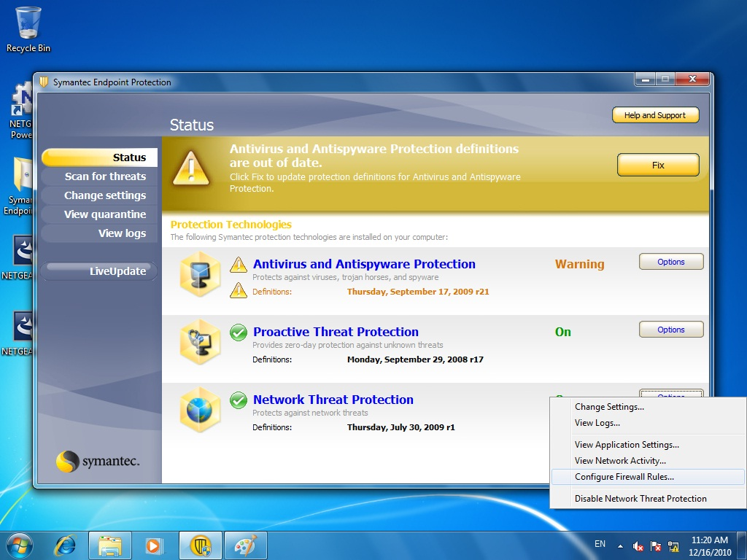Click the yellow warning triangle in banner
The height and width of the screenshot is (560, 747).
coord(191,168)
